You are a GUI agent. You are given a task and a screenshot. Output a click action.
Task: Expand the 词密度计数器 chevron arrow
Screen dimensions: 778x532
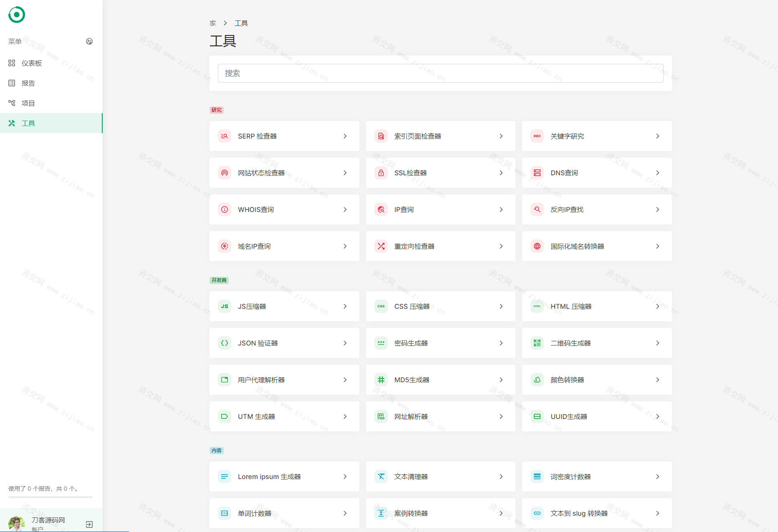(657, 477)
